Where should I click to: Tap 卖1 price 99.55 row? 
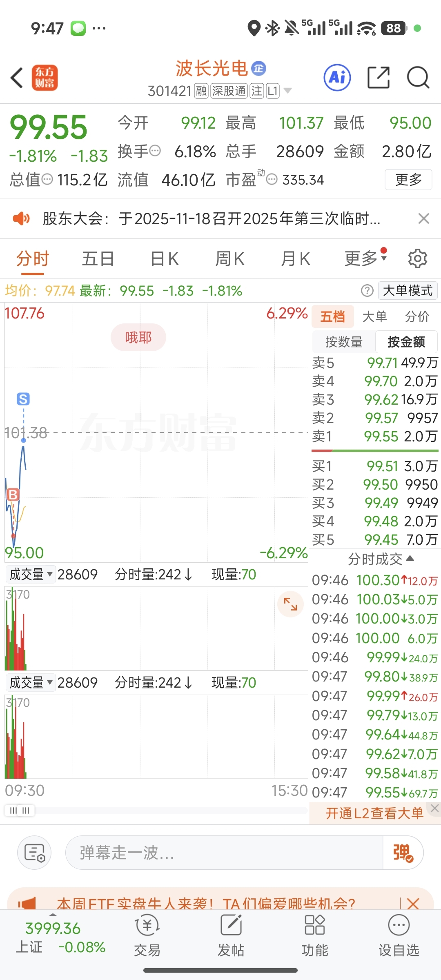[x=375, y=437]
